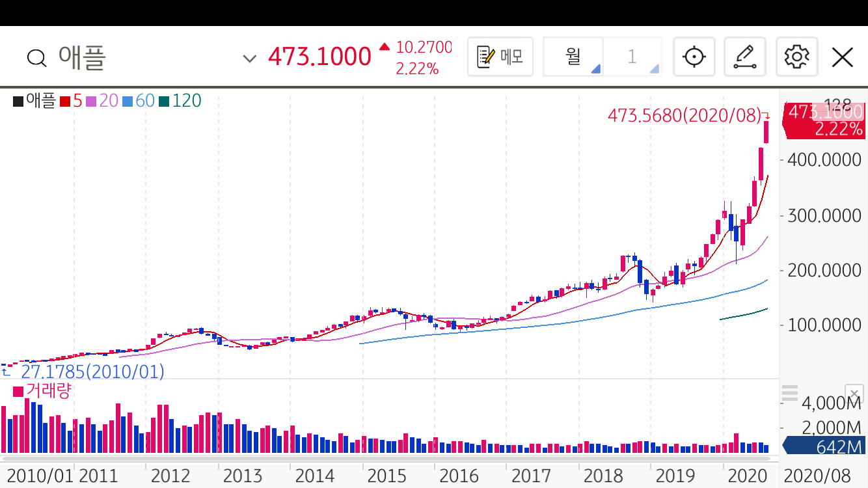Tap the current price 473.1000

point(319,57)
